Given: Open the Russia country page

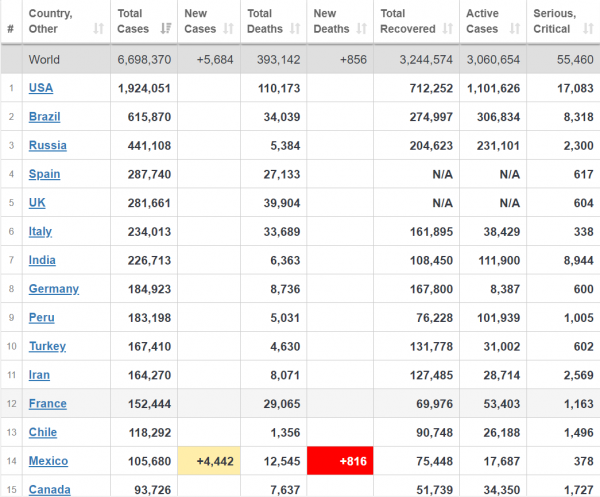Looking at the screenshot, I should (47, 145).
